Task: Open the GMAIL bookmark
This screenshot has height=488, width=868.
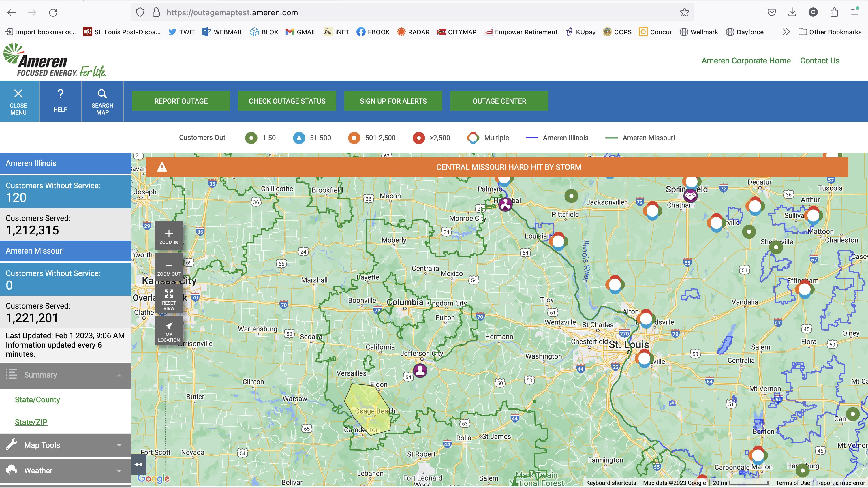Action: click(x=301, y=32)
